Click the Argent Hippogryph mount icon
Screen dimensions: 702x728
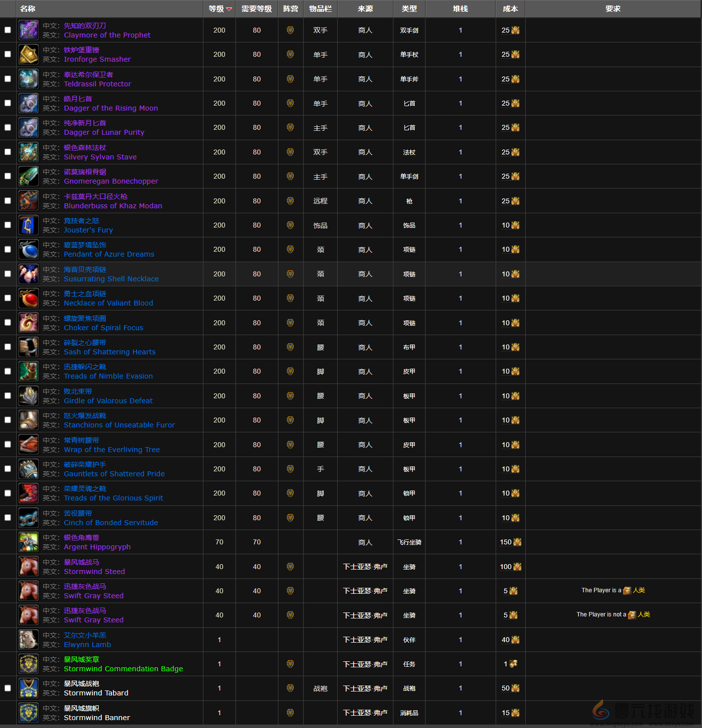click(29, 542)
